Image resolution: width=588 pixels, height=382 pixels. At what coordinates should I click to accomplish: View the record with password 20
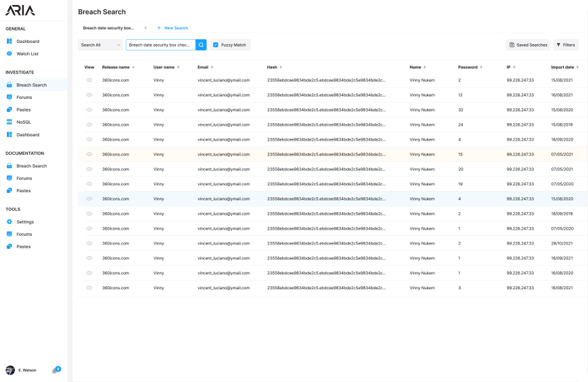90,169
